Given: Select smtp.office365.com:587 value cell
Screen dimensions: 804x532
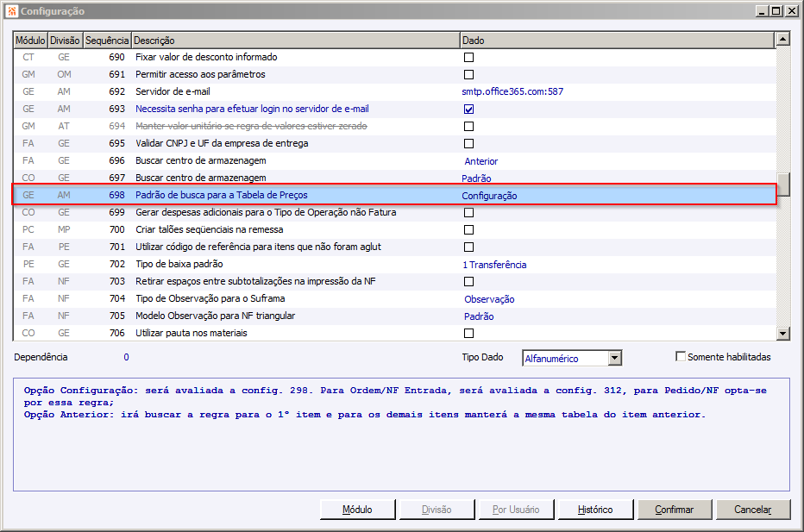Looking at the screenshot, I should (512, 91).
